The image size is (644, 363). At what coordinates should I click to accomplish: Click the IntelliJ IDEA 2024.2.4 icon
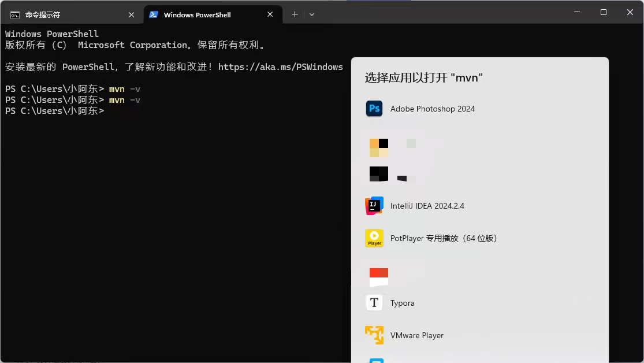[x=374, y=206]
